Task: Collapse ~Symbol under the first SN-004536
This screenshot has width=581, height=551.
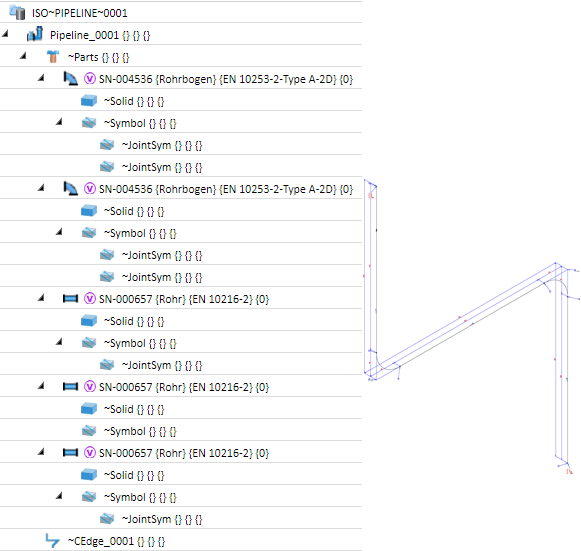Action: [59, 122]
